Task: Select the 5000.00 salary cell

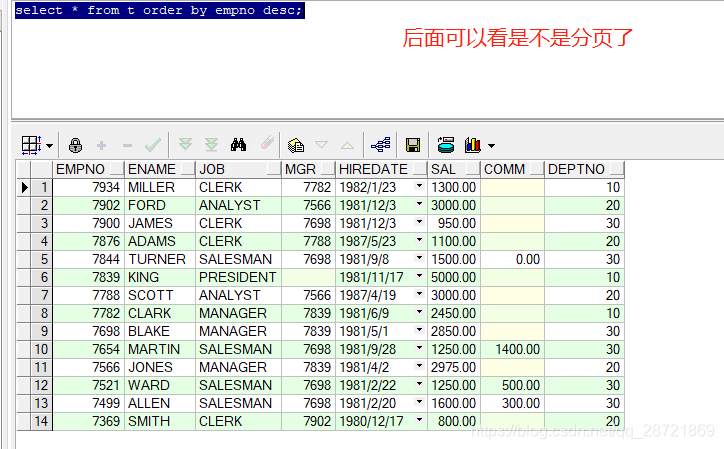Action: pos(454,277)
